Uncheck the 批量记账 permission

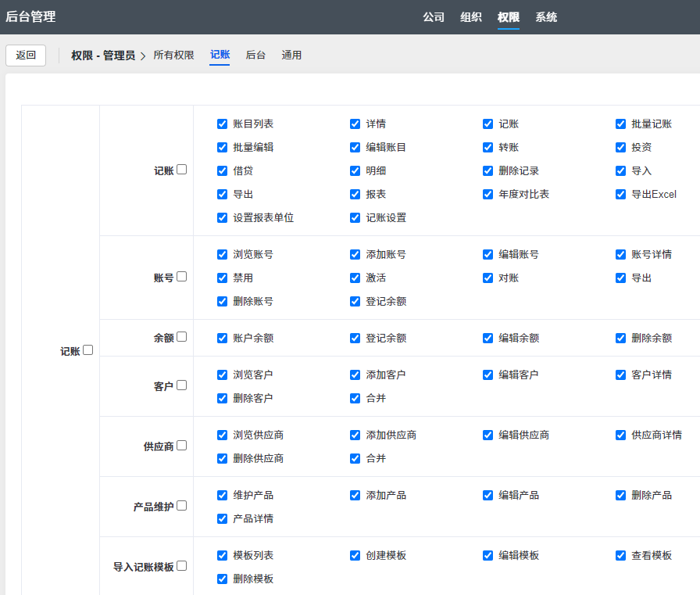coord(620,124)
